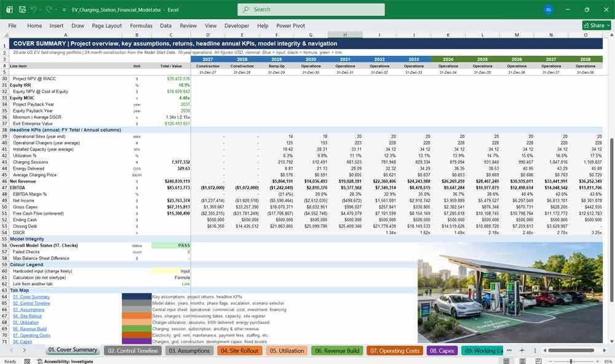Switch to 02. Control Timeline sheet tab
615x364 pixels.
click(x=133, y=350)
